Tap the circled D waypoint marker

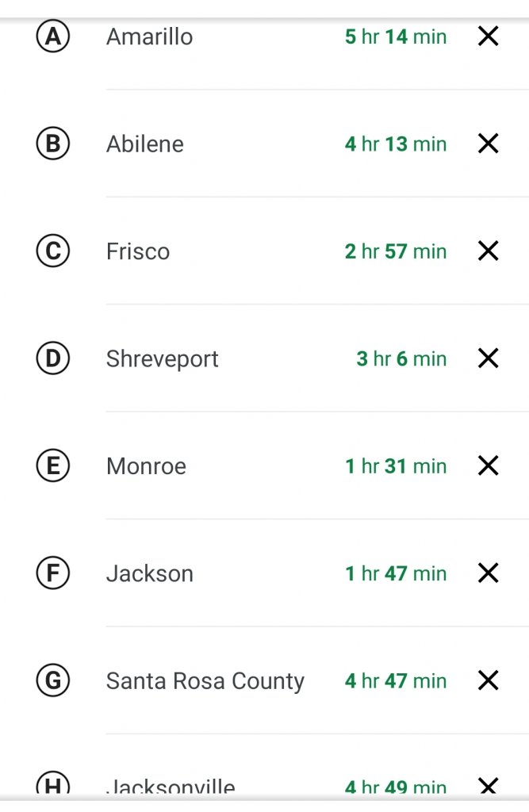(53, 358)
